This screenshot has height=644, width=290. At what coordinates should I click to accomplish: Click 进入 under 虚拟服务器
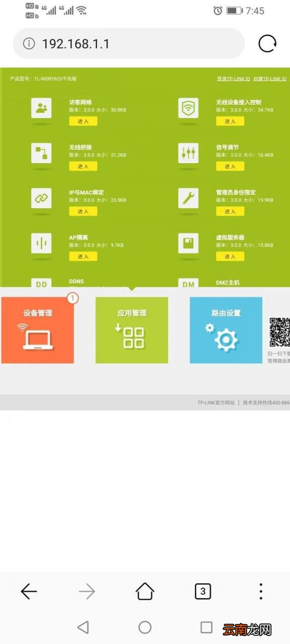(x=230, y=257)
